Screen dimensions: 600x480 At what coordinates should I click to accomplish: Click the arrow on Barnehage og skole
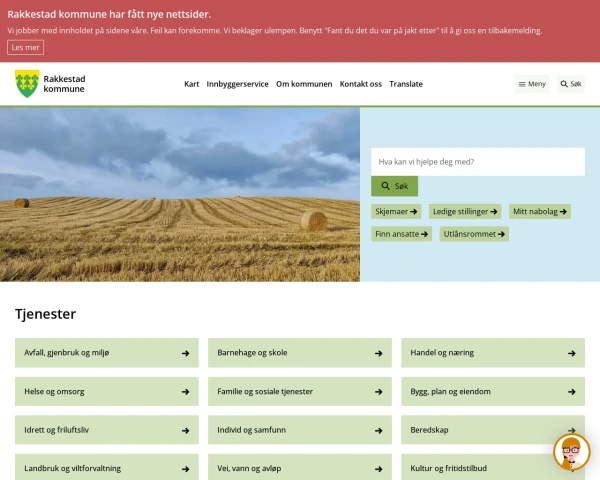pos(378,353)
